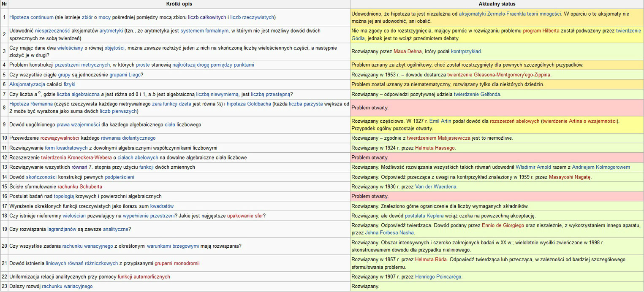Image resolution: width=644 pixels, height=292 pixels.
Task: Follow the twierdzenie Gelfonda link
Action: point(477,94)
